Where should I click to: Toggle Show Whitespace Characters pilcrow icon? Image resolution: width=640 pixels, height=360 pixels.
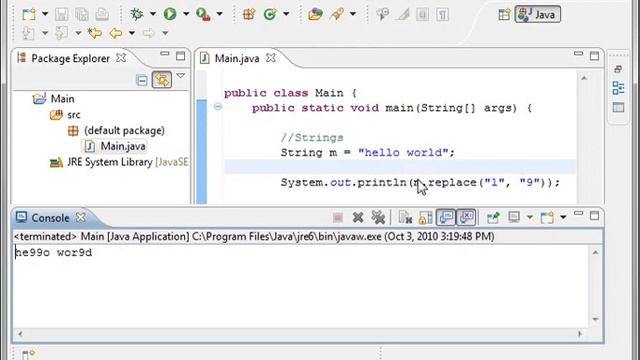(442, 15)
